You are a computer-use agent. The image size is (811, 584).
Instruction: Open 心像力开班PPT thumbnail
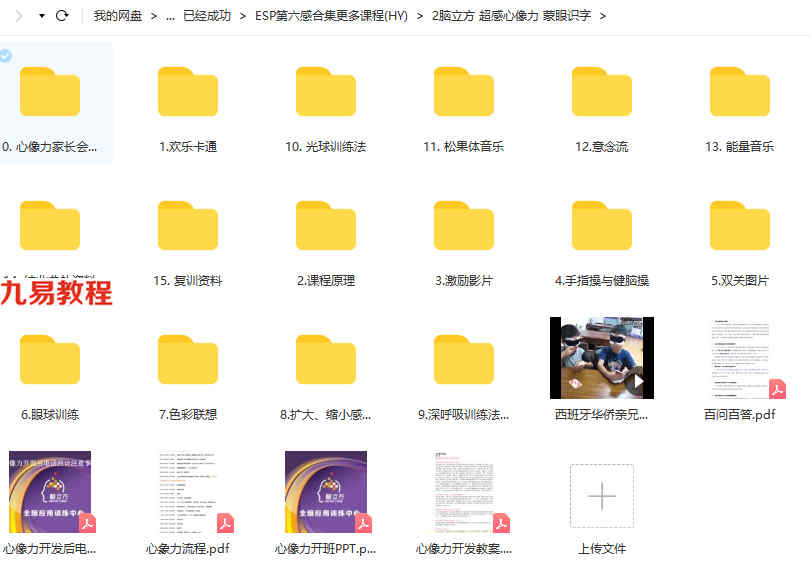click(x=326, y=492)
